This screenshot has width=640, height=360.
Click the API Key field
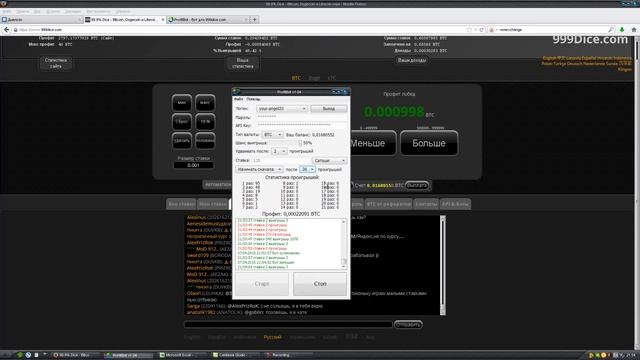pos(301,125)
